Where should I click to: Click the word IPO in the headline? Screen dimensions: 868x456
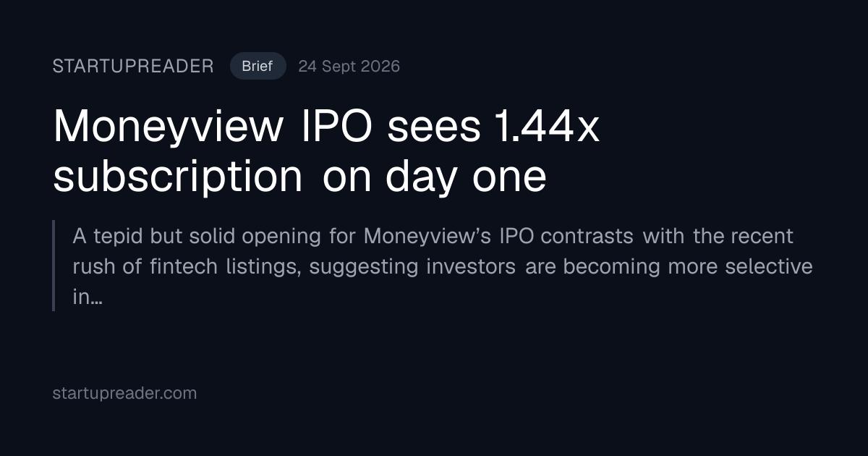[336, 127]
